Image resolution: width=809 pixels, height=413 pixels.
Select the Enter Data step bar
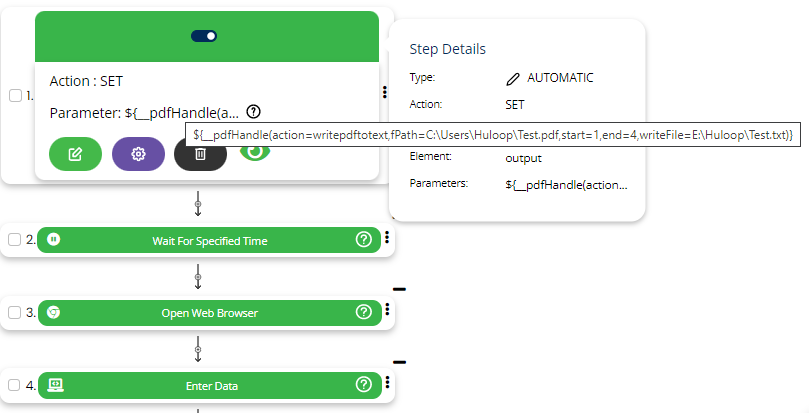211,385
